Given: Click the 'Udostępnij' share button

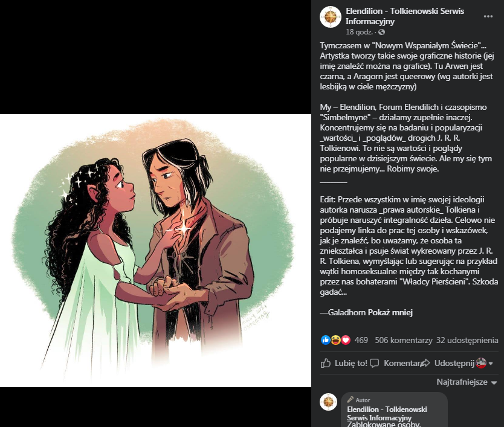Looking at the screenshot, I should [x=447, y=364].
